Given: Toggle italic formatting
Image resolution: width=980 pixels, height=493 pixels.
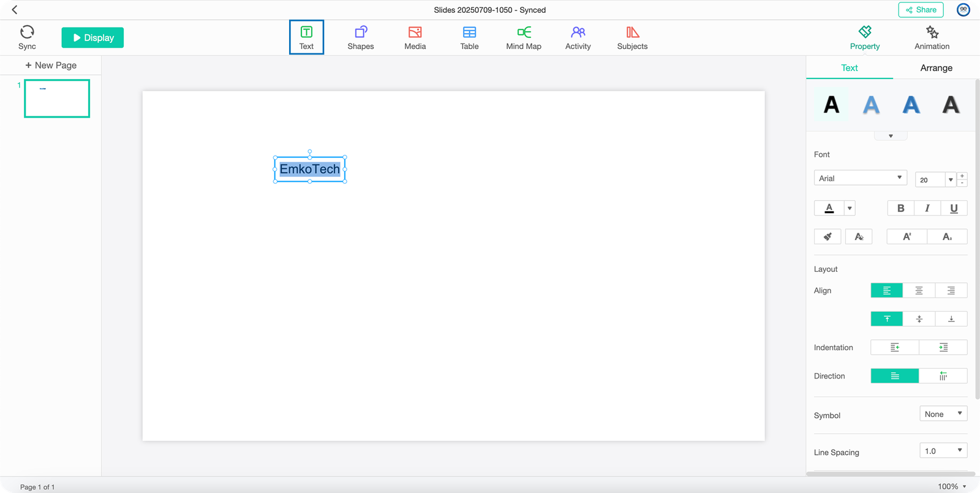Looking at the screenshot, I should coord(927,208).
